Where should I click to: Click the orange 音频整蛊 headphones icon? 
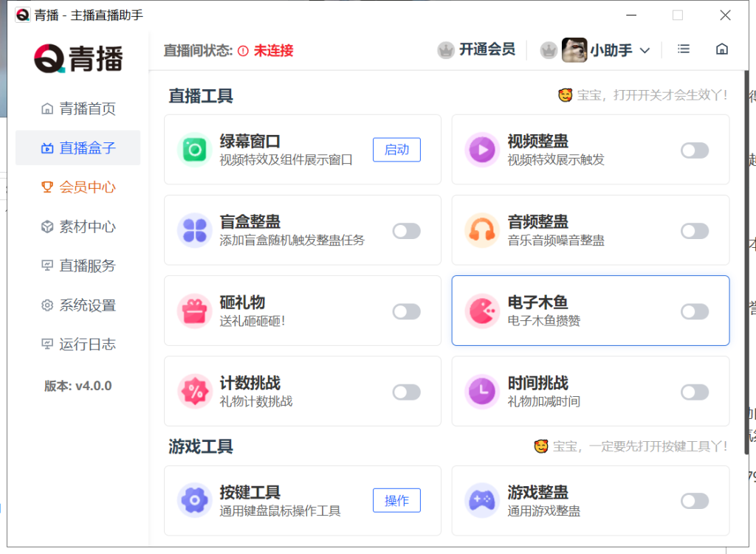(482, 230)
